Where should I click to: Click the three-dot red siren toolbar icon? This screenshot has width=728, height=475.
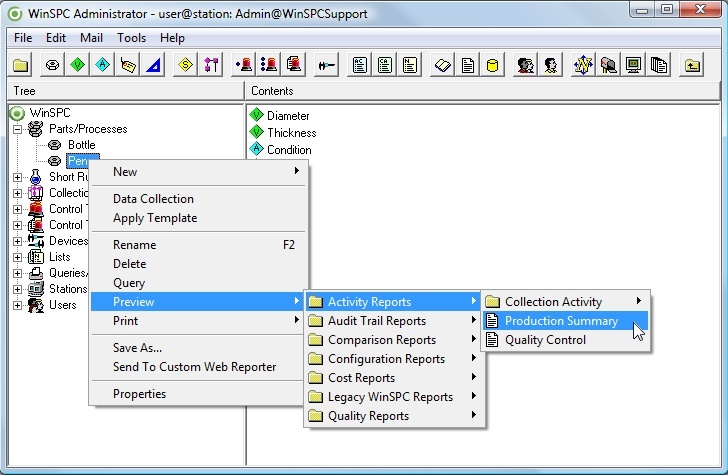pos(268,65)
